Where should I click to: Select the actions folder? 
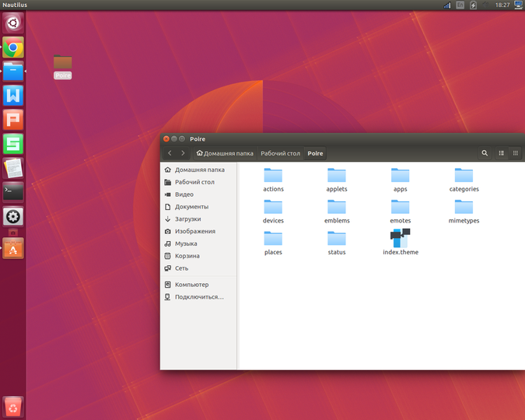[x=273, y=180]
